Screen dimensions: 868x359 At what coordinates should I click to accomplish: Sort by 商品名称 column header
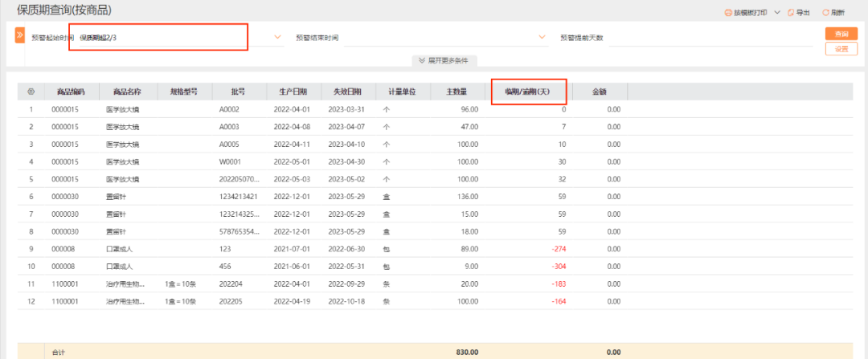[128, 92]
